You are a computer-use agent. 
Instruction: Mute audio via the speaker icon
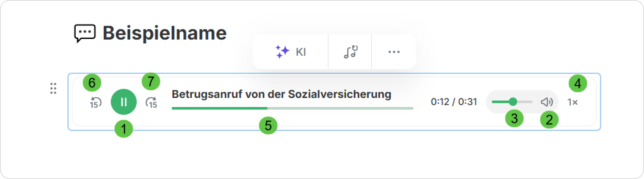pos(546,102)
